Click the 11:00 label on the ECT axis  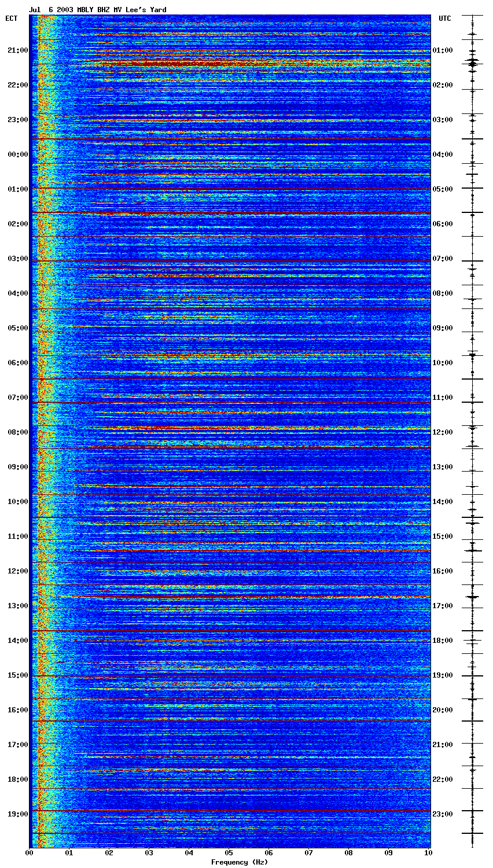click(18, 536)
